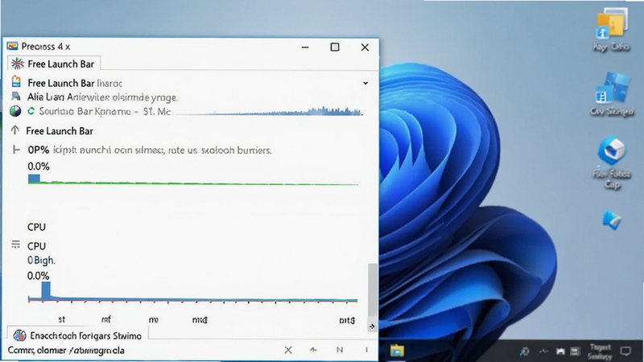The image size is (644, 362).
Task: Click the globe pie icon in Souridio row
Action: pos(15,111)
